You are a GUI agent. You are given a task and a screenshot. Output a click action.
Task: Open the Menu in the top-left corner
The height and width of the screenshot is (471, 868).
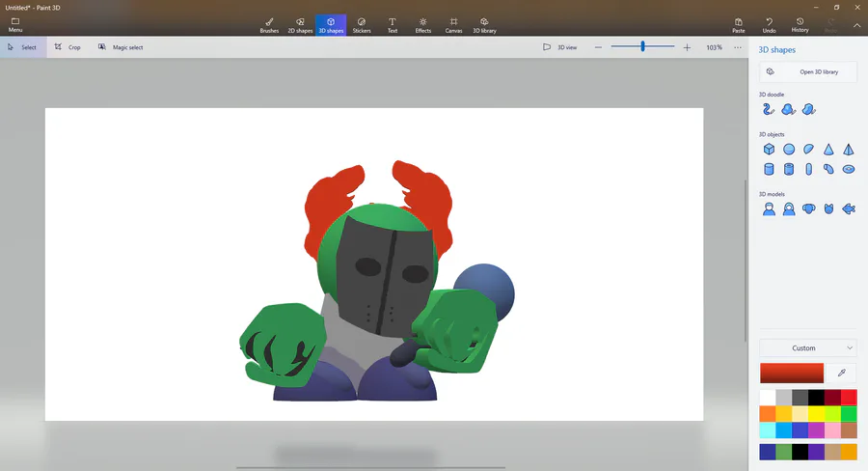(15, 25)
